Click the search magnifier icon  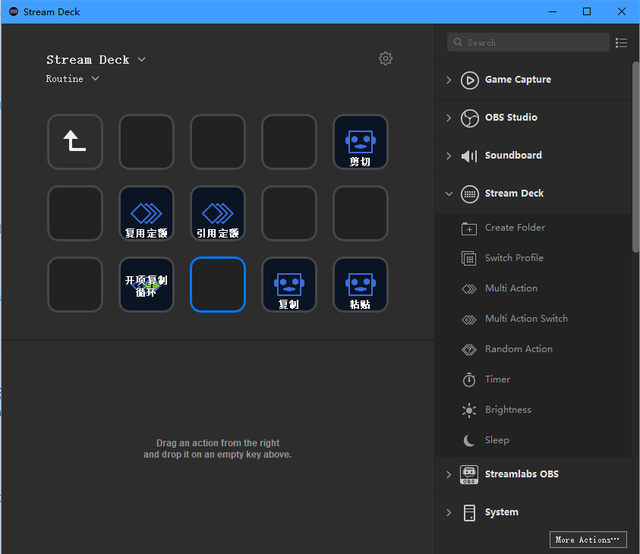click(x=458, y=42)
